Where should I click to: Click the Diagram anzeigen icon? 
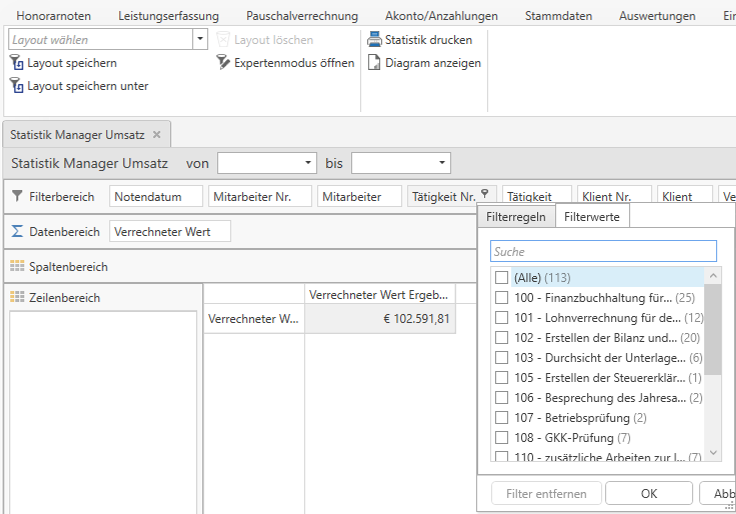tap(374, 63)
